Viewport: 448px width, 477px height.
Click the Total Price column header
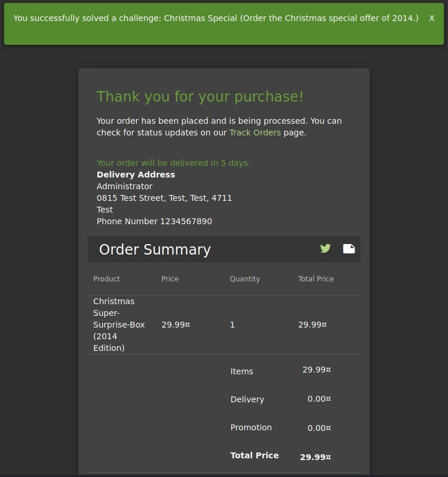316,278
